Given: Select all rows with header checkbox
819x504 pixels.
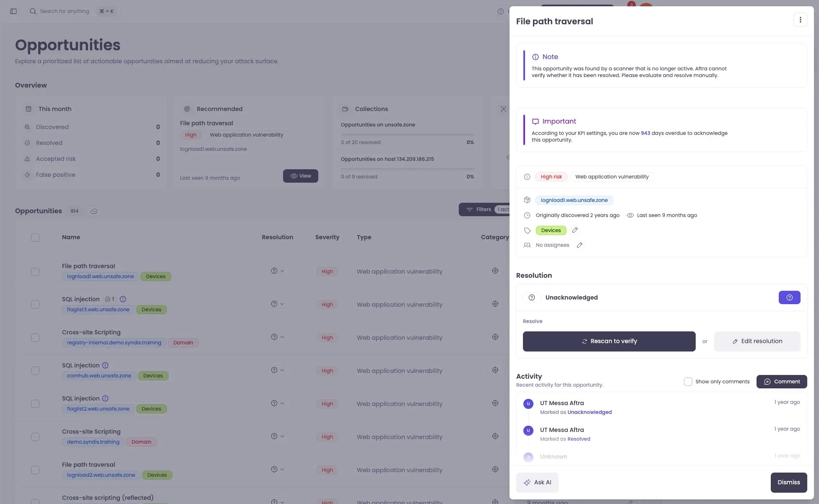Looking at the screenshot, I should coord(35,238).
